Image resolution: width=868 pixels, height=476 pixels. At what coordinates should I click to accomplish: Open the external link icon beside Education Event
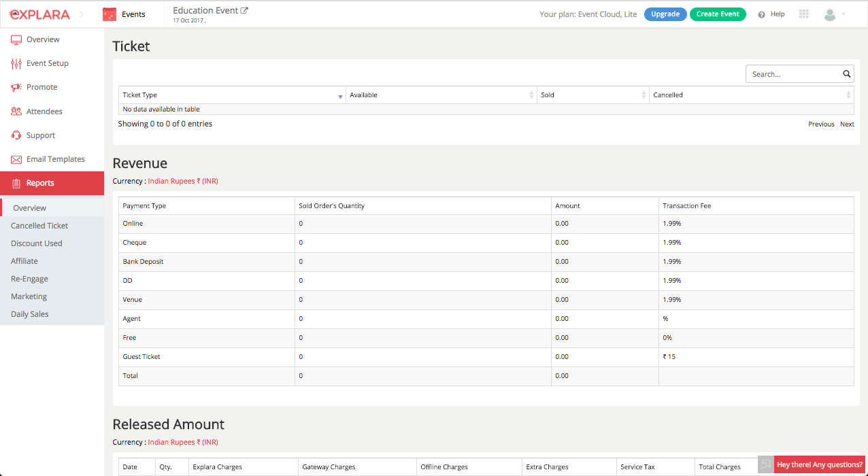244,10
